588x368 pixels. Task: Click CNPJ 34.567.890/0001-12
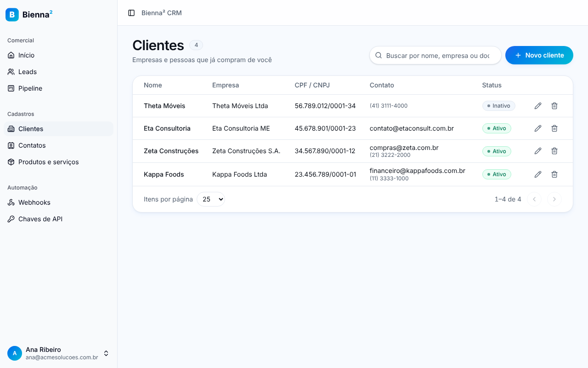(x=325, y=151)
